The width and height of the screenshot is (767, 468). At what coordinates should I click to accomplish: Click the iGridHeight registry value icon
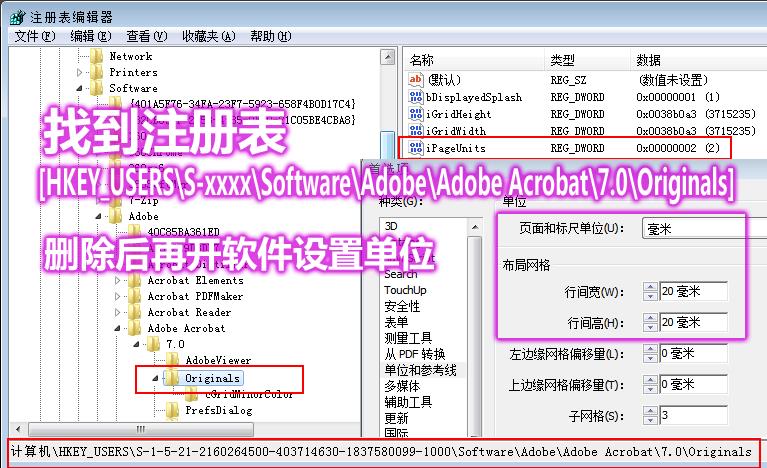point(416,114)
